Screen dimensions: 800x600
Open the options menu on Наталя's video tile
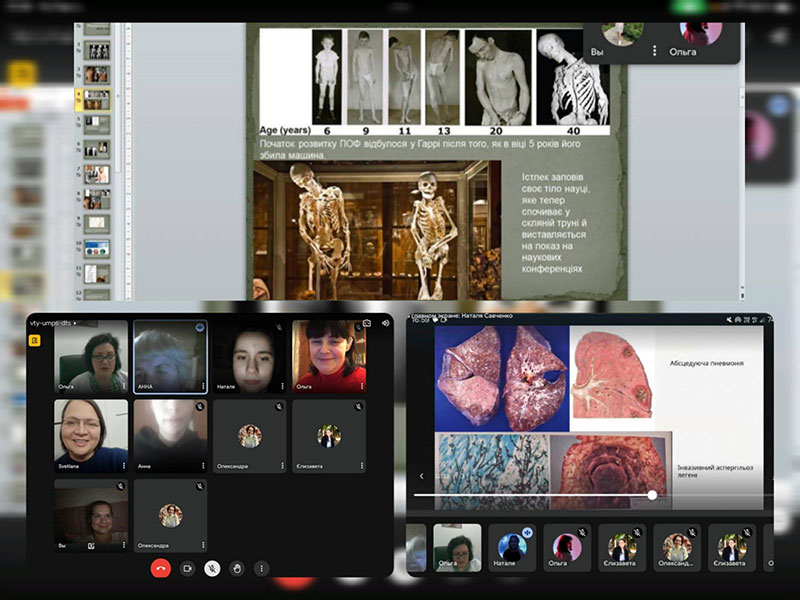point(282,386)
